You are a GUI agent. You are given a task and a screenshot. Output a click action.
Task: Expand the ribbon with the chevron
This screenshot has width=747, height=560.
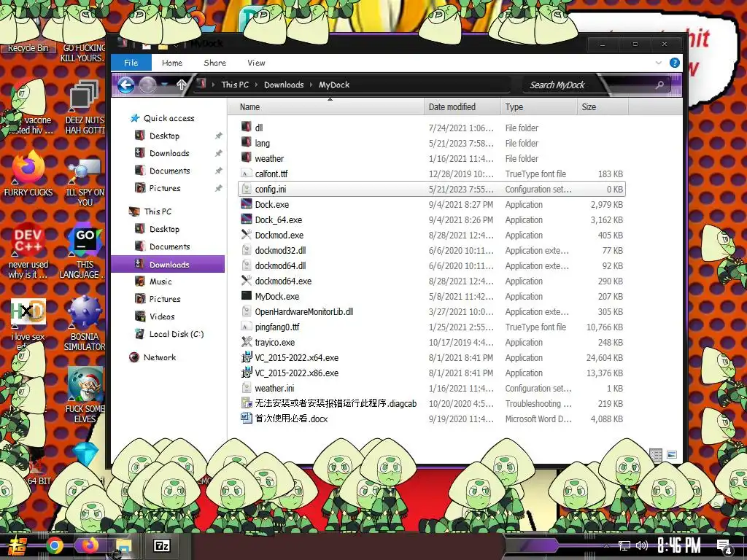659,63
